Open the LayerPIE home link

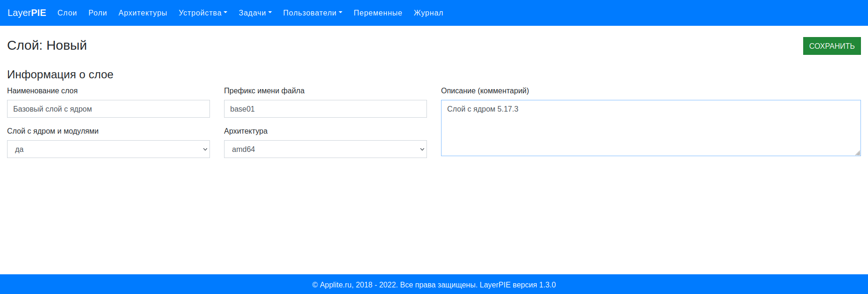click(27, 13)
